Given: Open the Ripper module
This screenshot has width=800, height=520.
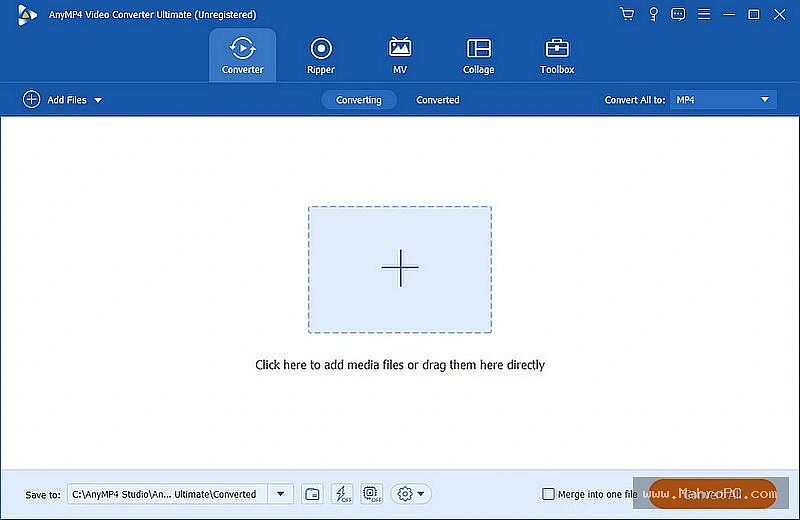Looking at the screenshot, I should [320, 56].
